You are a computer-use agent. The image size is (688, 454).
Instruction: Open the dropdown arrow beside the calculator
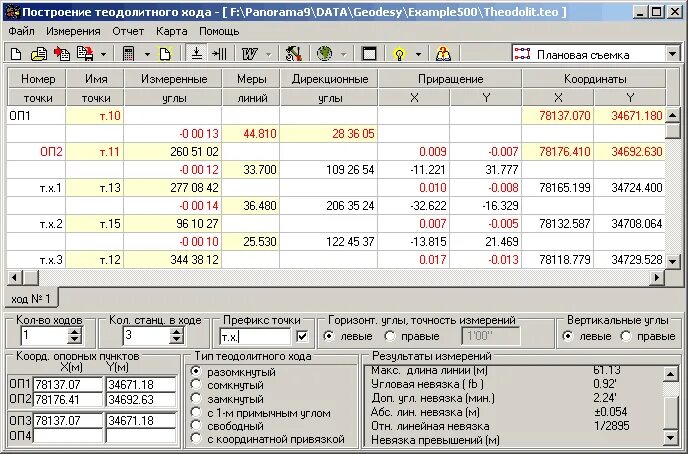pos(147,55)
